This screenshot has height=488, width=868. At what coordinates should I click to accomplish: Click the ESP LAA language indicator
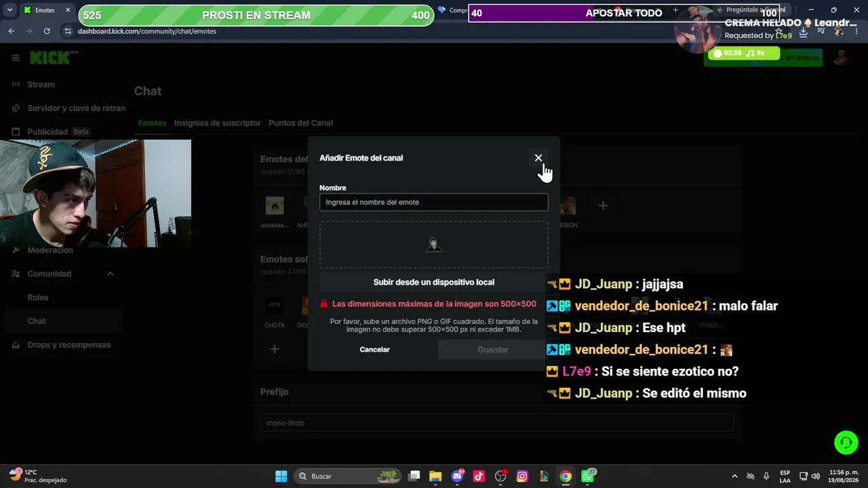785,476
